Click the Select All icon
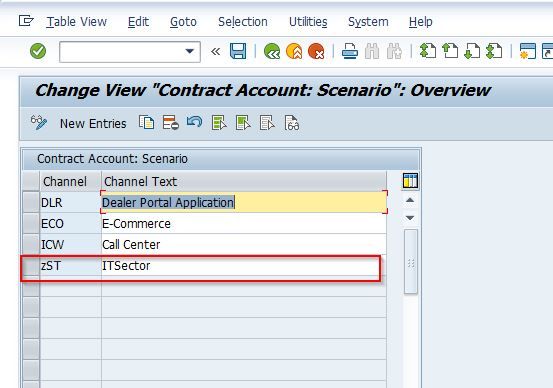This screenshot has width=553, height=388. point(219,123)
